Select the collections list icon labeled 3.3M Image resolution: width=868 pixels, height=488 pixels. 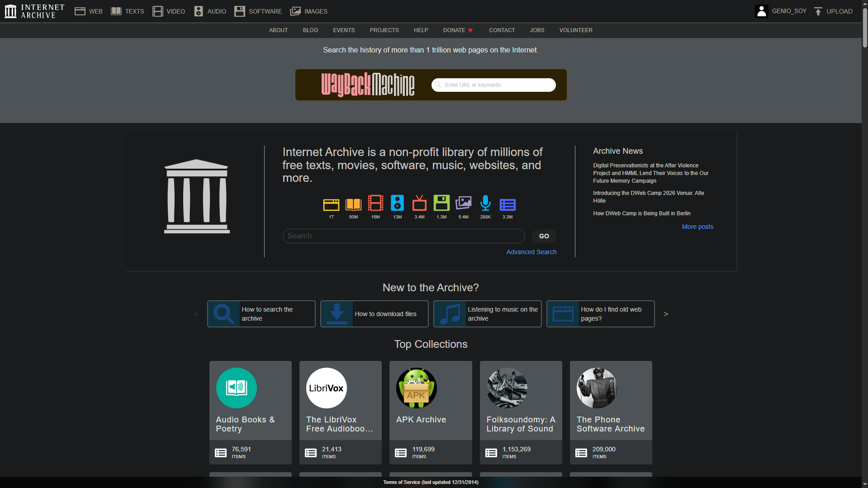tap(508, 205)
